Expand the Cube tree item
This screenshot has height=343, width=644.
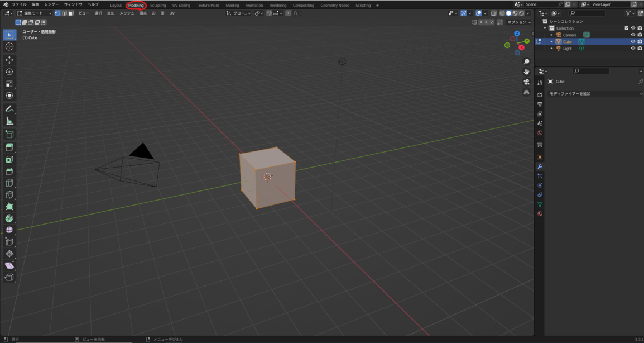551,41
